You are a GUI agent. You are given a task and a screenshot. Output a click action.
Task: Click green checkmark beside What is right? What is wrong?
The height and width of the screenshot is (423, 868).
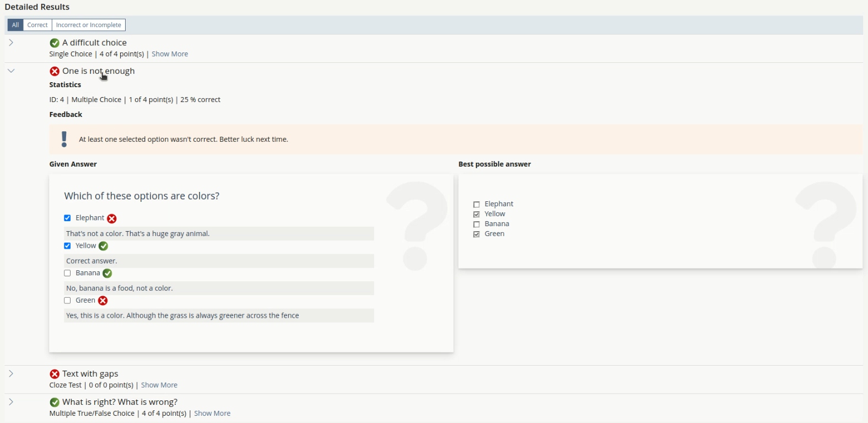tap(55, 403)
